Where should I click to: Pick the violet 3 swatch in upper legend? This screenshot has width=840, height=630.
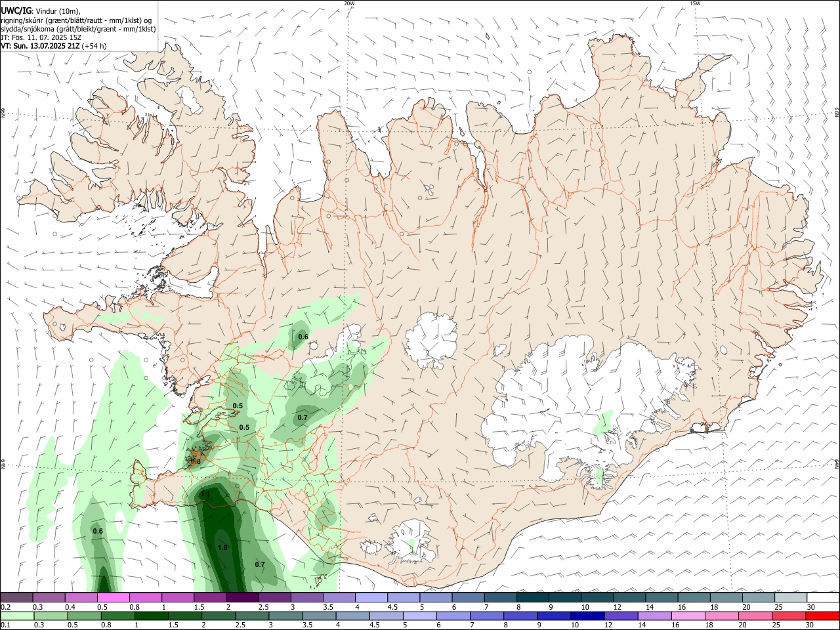pyautogui.click(x=306, y=597)
